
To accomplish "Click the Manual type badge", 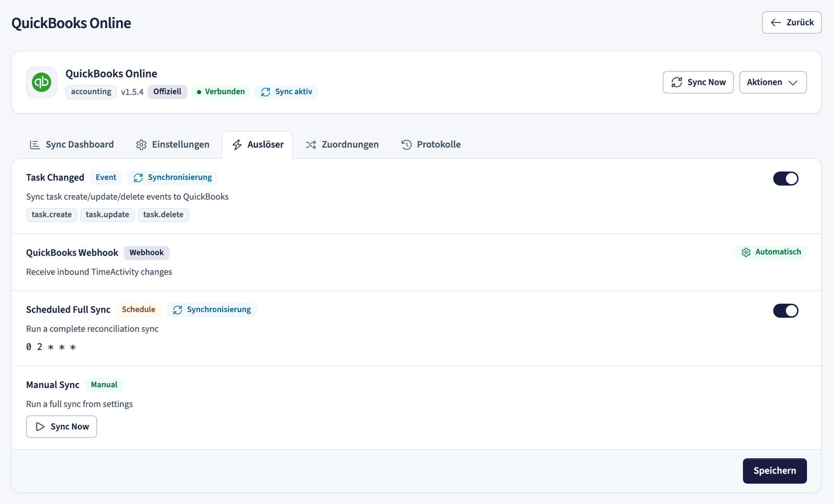I will 104,385.
